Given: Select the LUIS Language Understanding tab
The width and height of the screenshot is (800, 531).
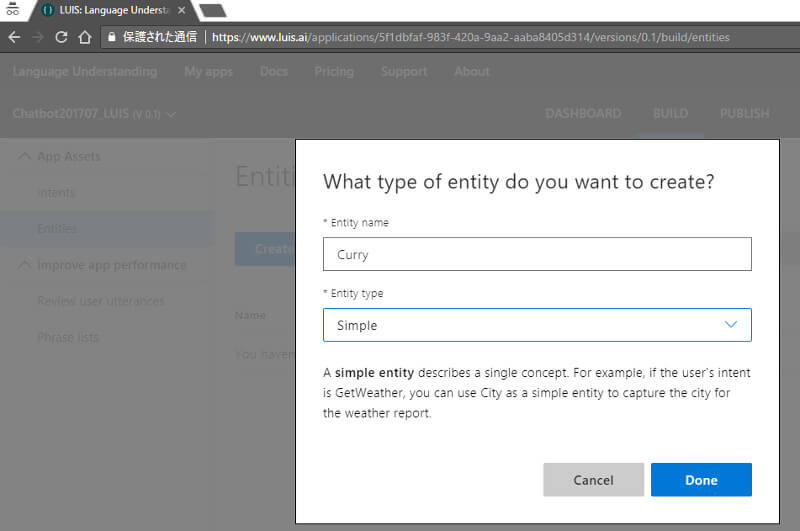Looking at the screenshot, I should tap(112, 10).
